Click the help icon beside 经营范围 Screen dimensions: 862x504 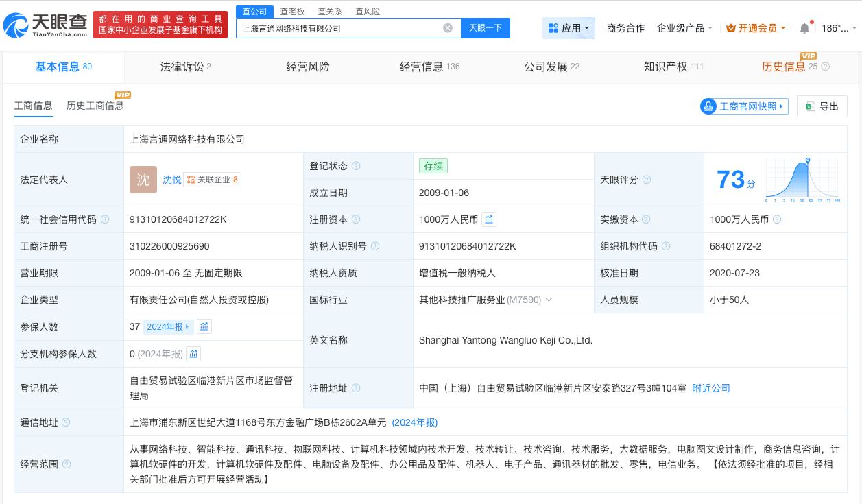66,464
